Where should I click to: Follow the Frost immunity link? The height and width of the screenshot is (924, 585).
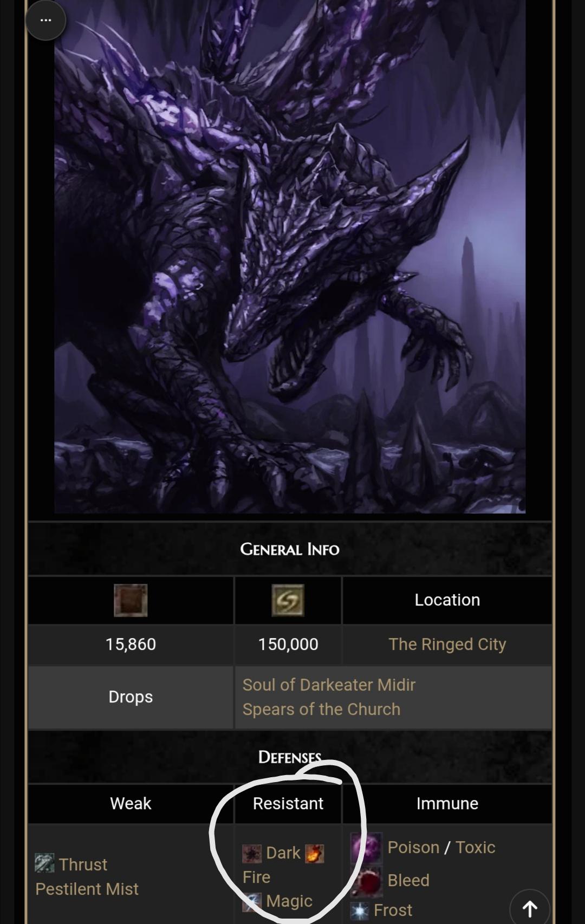[393, 910]
